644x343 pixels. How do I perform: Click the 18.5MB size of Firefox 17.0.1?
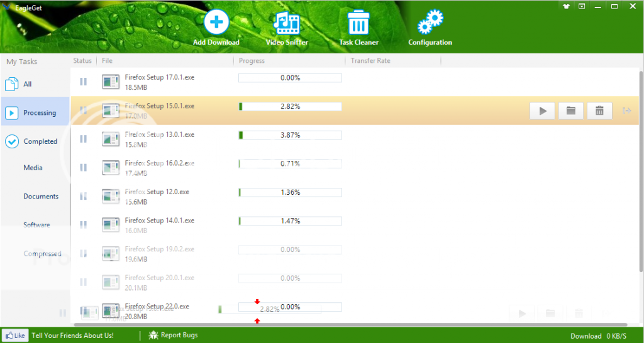136,87
